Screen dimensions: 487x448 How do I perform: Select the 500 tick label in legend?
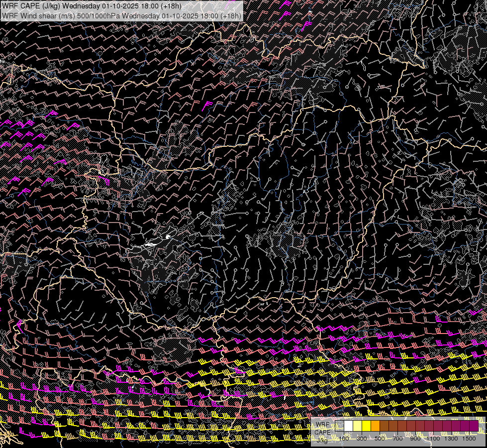coord(380,439)
